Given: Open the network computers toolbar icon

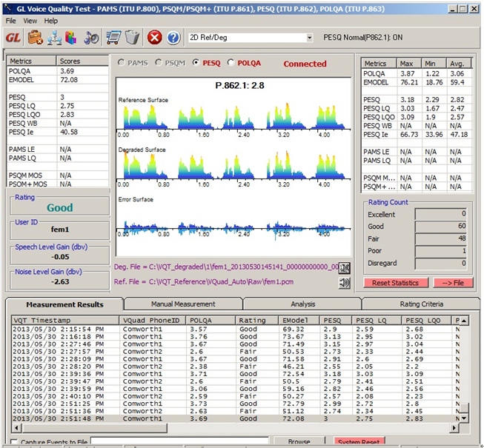Looking at the screenshot, I should pos(54,38).
